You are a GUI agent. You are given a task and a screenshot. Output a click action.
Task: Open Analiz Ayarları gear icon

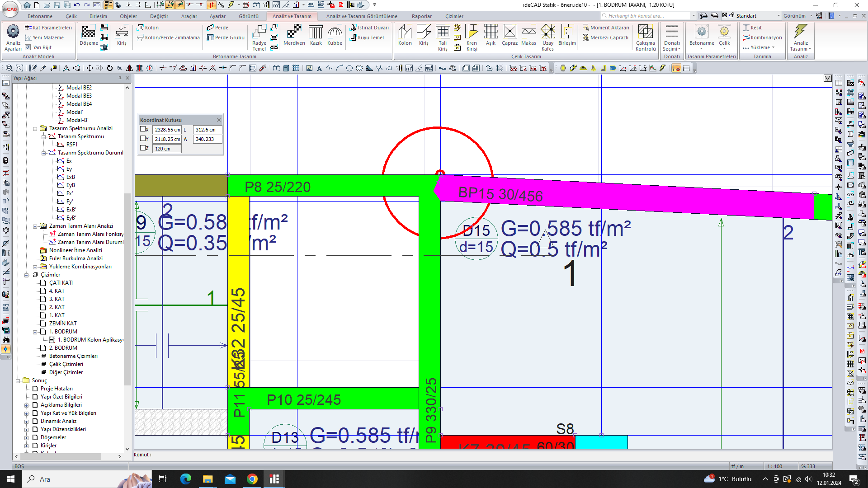13,32
